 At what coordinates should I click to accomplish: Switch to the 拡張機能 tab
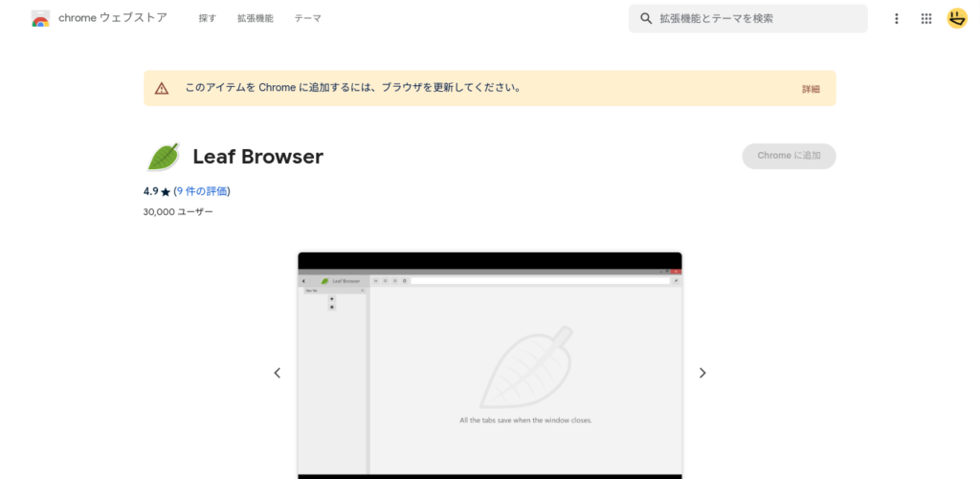click(x=256, y=18)
